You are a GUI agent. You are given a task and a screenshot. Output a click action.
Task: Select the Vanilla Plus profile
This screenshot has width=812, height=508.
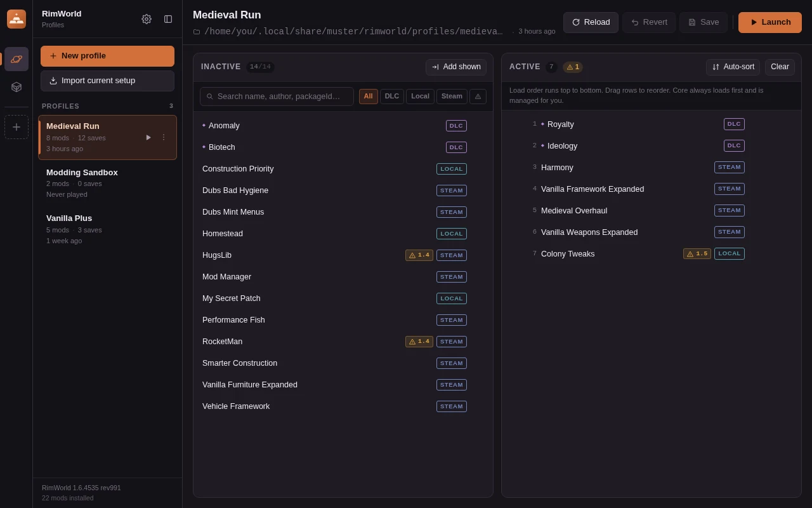pyautogui.click(x=107, y=229)
